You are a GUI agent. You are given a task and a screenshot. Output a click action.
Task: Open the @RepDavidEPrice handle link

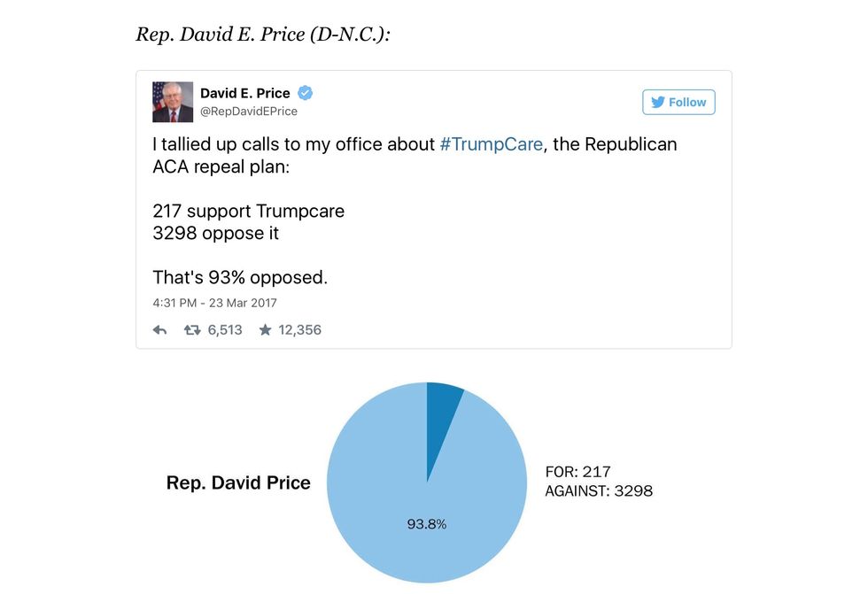click(x=248, y=112)
